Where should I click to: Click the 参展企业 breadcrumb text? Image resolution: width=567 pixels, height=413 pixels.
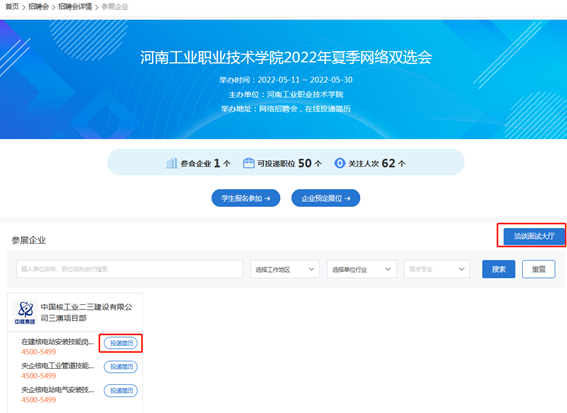[x=115, y=7]
